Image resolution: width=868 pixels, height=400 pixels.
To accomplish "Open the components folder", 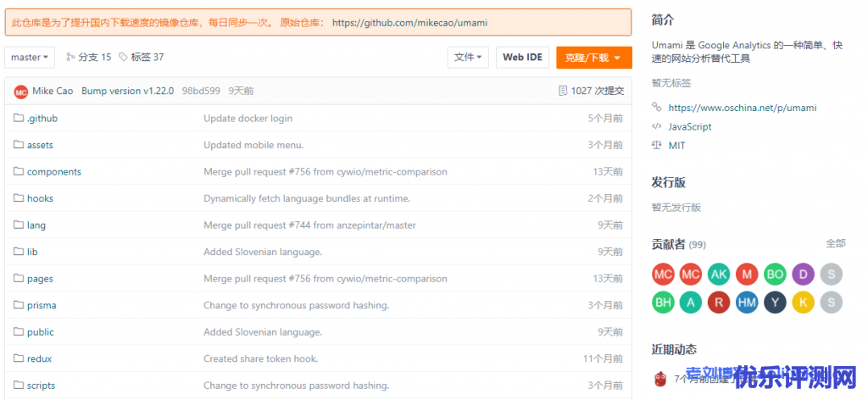I will [54, 172].
